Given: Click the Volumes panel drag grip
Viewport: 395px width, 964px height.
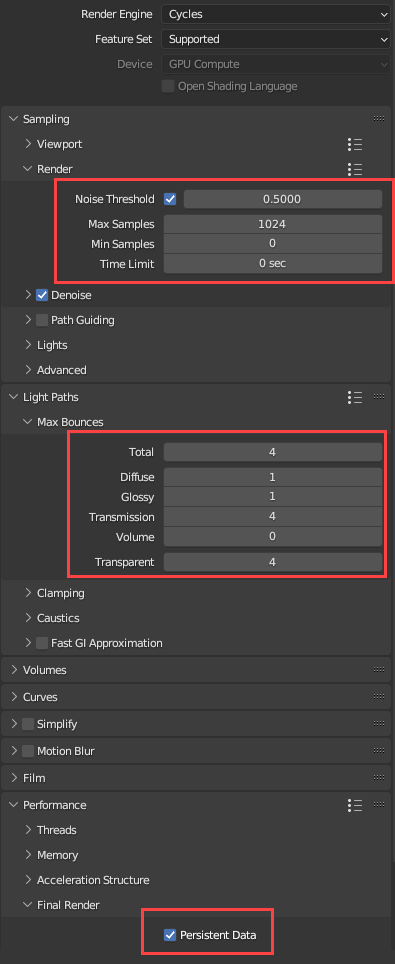Looking at the screenshot, I should point(379,670).
